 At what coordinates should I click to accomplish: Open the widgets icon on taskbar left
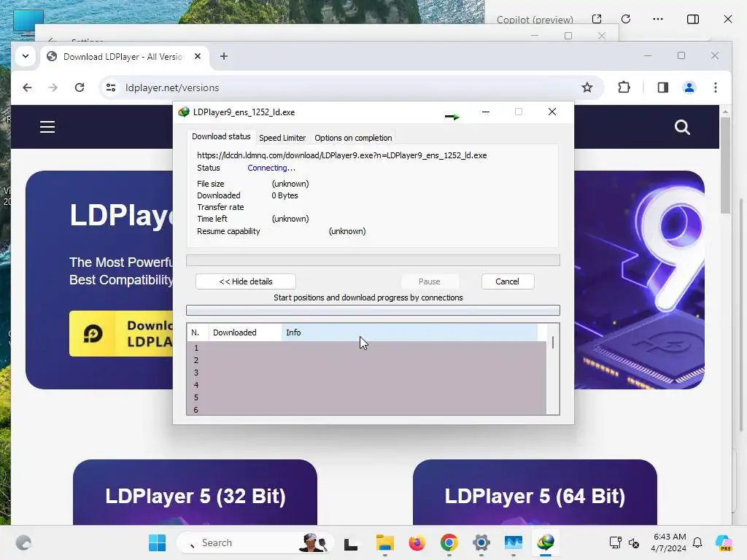[x=23, y=542]
